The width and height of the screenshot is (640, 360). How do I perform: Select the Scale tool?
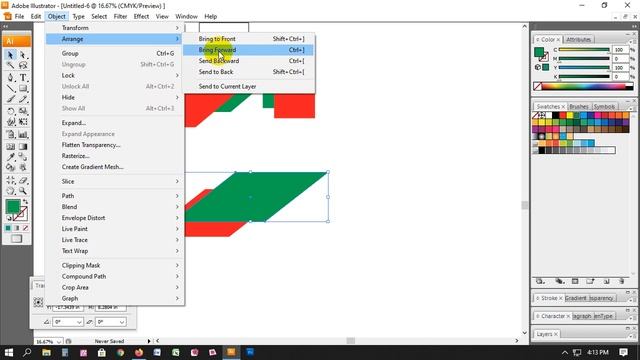[23, 111]
